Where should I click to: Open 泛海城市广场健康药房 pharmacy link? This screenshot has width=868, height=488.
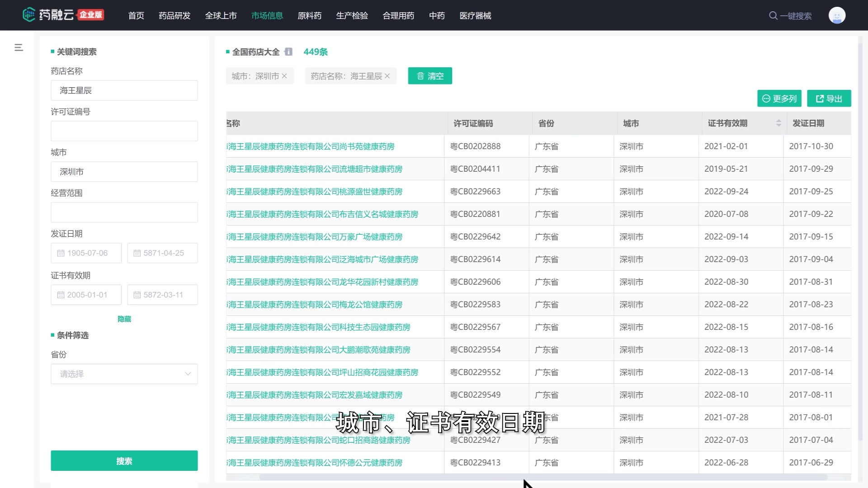[322, 259]
